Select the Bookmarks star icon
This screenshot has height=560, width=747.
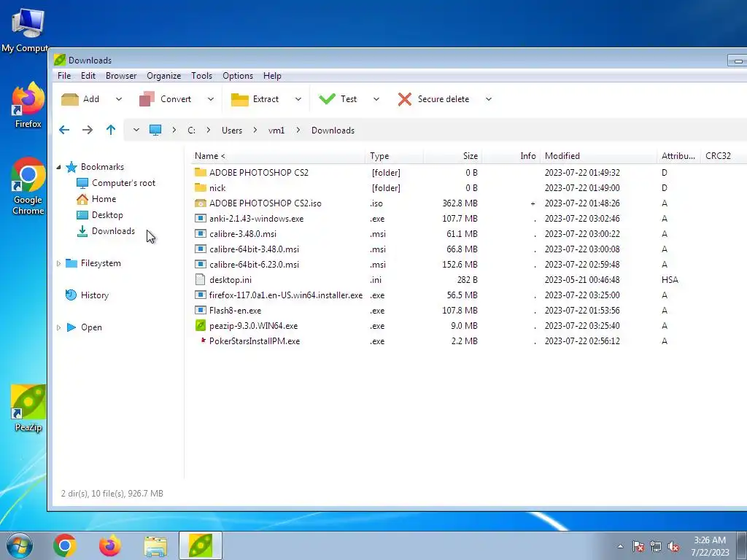71,167
